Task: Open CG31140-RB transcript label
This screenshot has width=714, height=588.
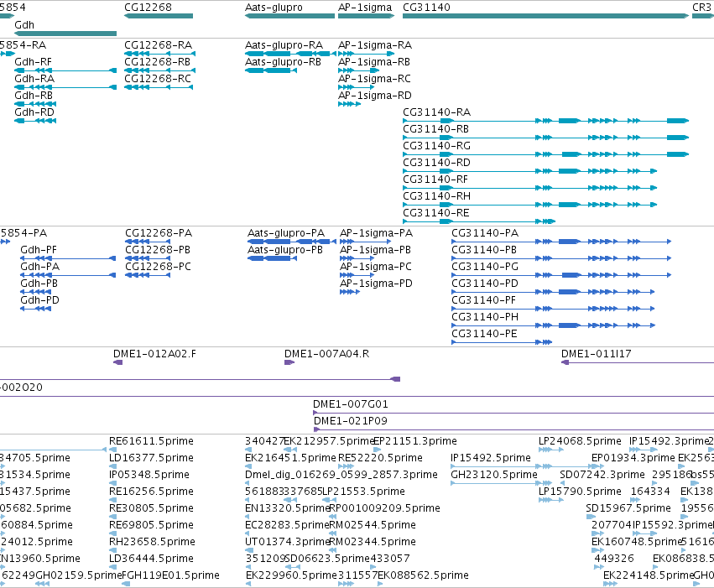Action: (x=435, y=129)
